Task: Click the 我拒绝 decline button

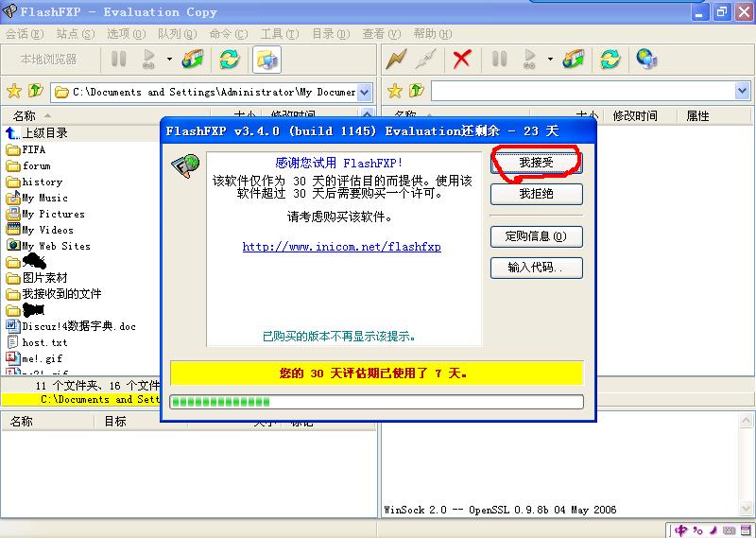Action: (x=536, y=194)
